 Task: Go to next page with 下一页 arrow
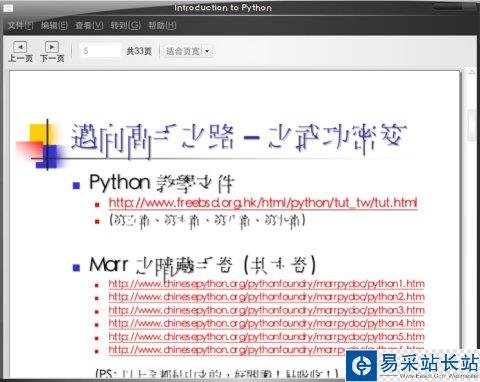pyautogui.click(x=52, y=51)
